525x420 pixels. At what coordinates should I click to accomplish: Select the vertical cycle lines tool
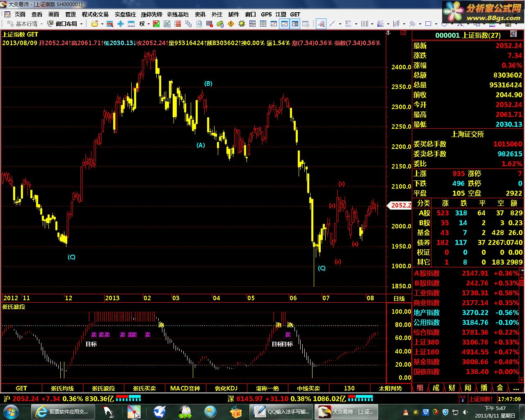click(365, 24)
